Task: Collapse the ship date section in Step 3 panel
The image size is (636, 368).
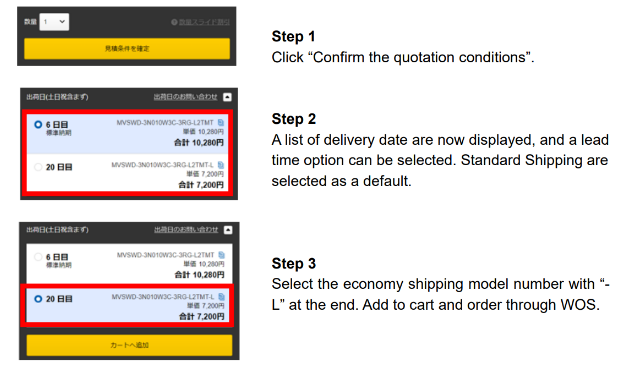Action: (228, 230)
